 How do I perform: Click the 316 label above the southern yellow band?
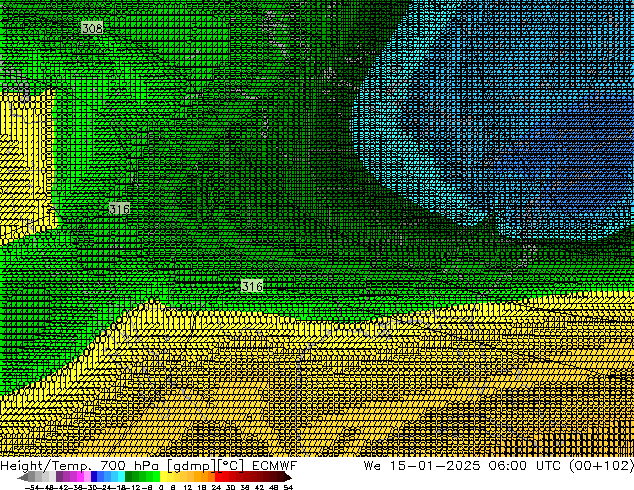(252, 286)
